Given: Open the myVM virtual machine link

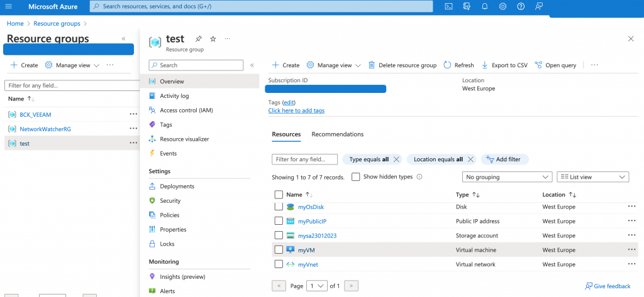Looking at the screenshot, I should pos(306,250).
